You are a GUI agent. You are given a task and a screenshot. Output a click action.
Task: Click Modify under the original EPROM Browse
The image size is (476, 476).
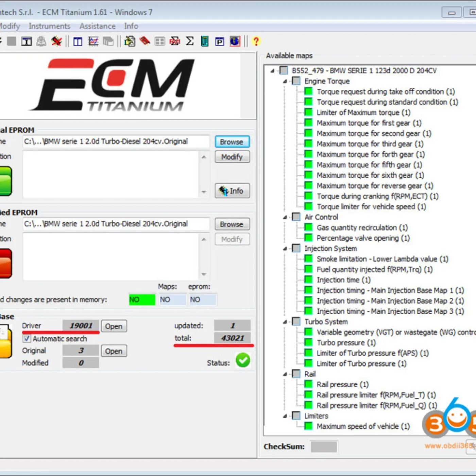point(232,157)
